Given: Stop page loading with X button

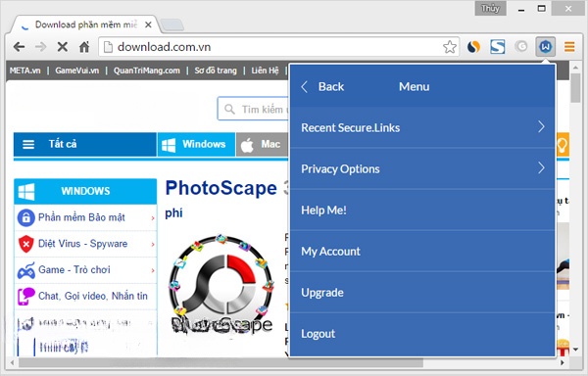Looking at the screenshot, I should tap(63, 47).
